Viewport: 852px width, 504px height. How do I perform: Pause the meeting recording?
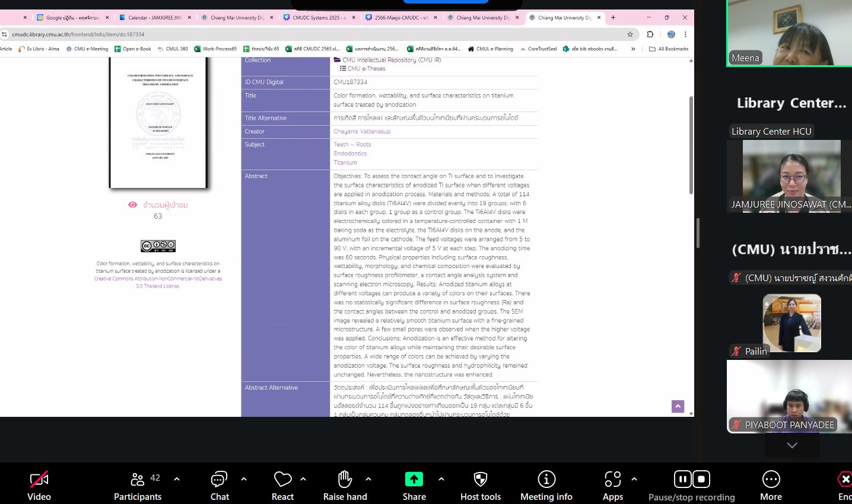pyautogui.click(x=682, y=479)
